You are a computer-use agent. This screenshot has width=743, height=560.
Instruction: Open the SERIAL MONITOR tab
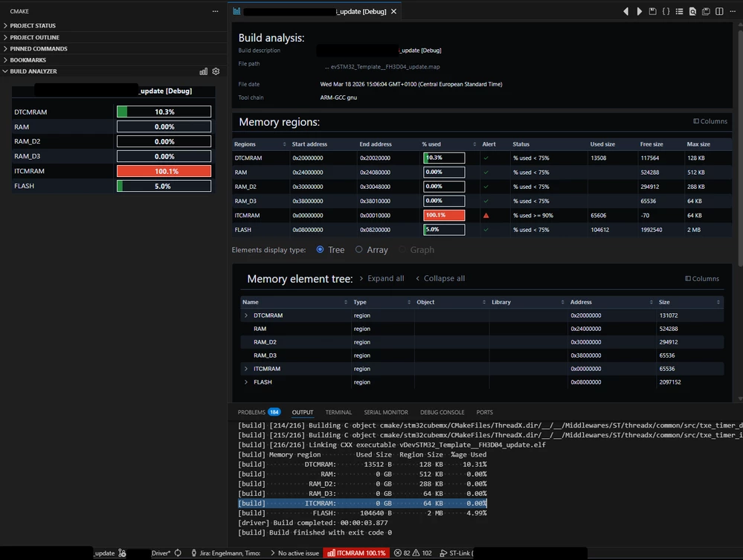tap(386, 412)
